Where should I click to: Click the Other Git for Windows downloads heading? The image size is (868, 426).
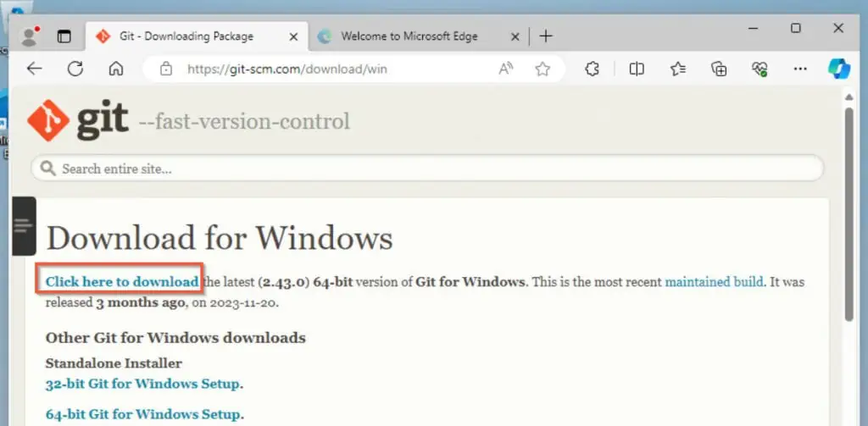point(175,337)
